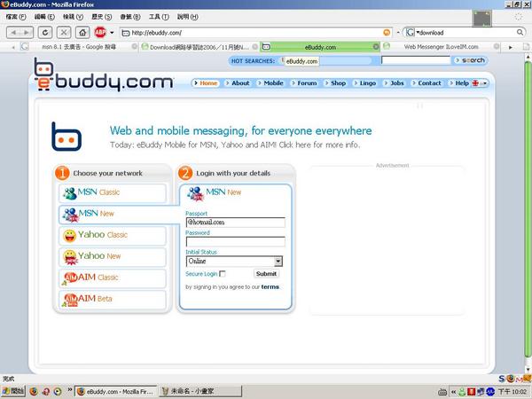This screenshot has width=532, height=399.
Task: Click the Firefox quick launch icon in taskbar
Action: coord(34,391)
